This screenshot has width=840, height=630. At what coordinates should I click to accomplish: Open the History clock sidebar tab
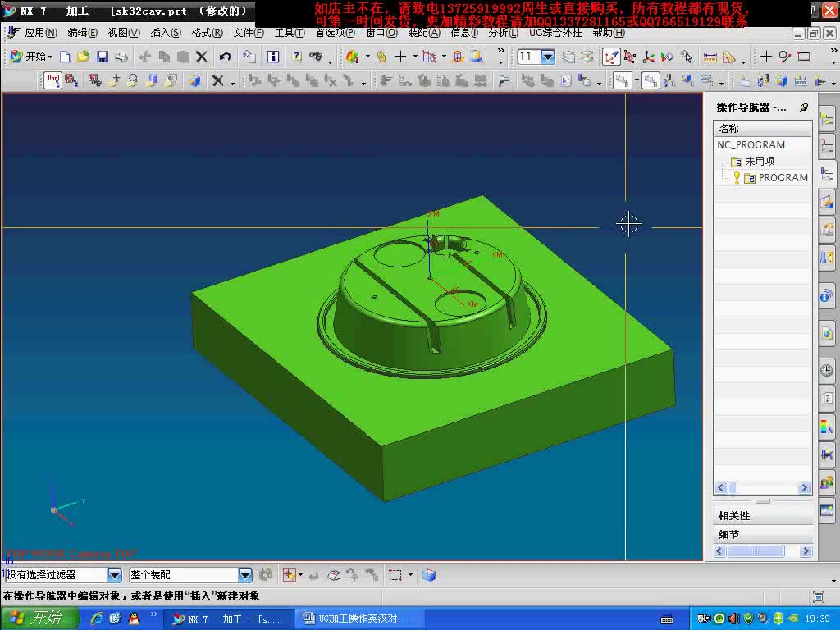click(x=827, y=370)
